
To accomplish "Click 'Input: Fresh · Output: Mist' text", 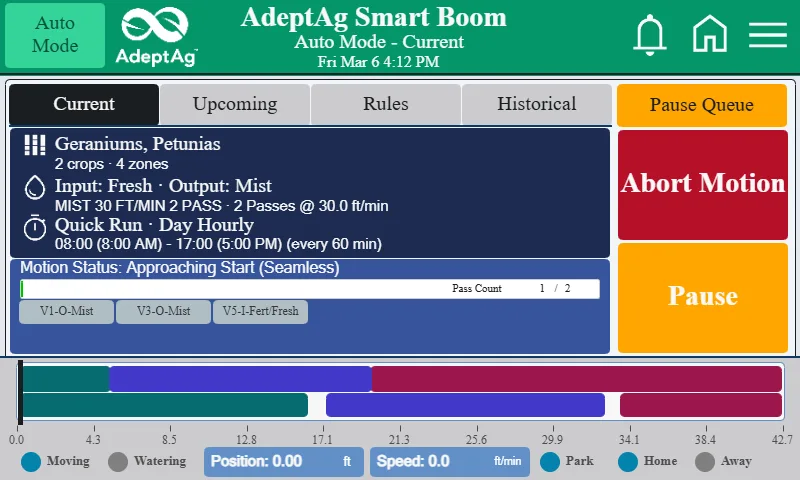I will (x=163, y=186).
